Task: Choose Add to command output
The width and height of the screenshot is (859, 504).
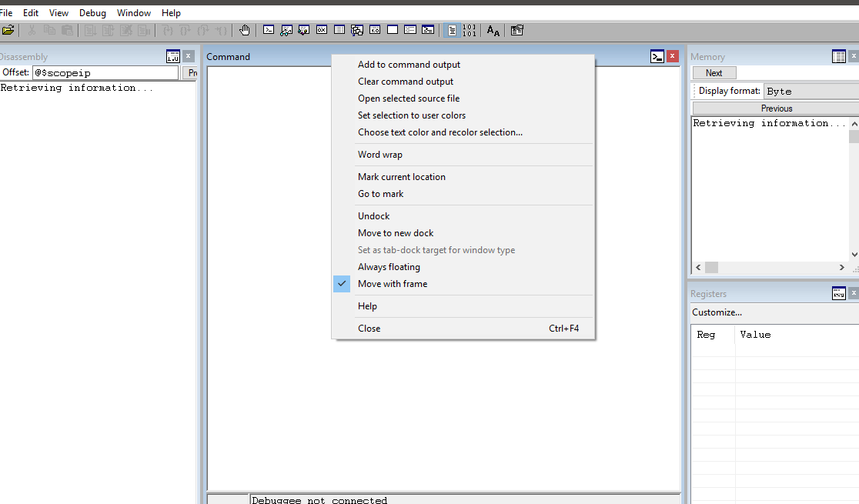Action: tap(463, 65)
